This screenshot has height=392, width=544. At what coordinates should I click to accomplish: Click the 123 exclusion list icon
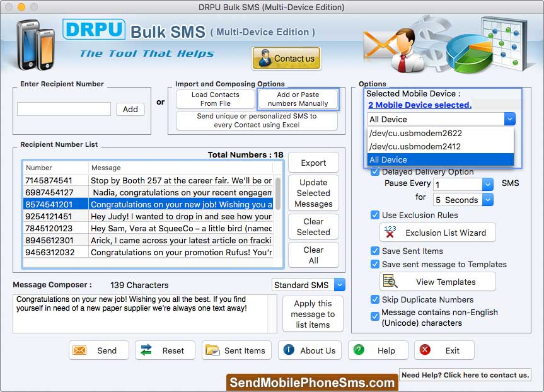390,232
